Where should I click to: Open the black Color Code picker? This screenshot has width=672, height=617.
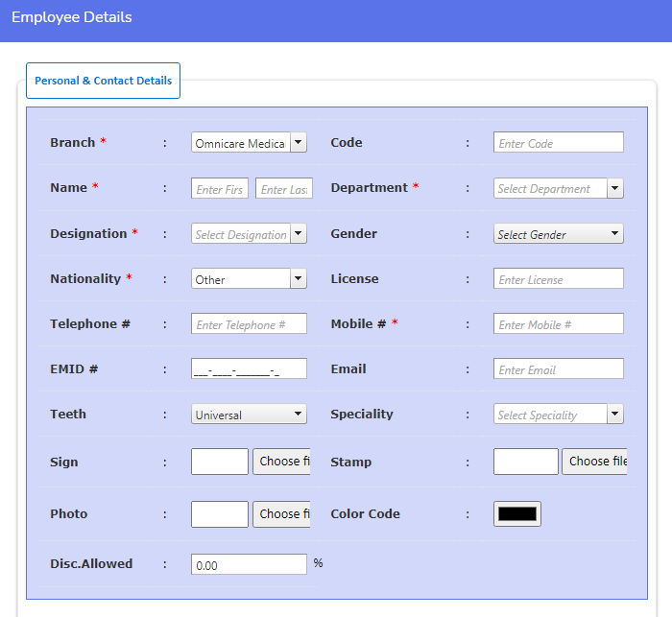517,514
